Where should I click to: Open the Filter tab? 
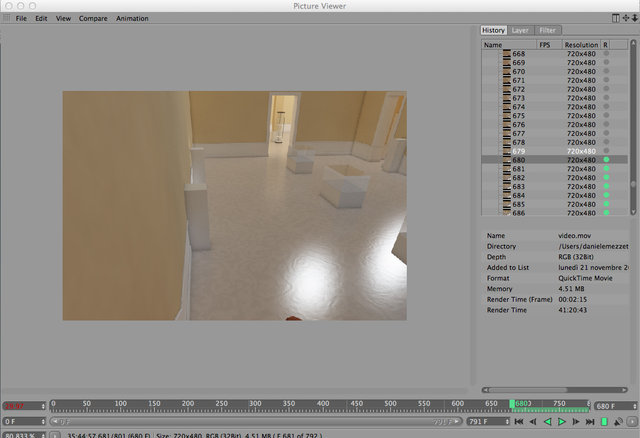547,30
